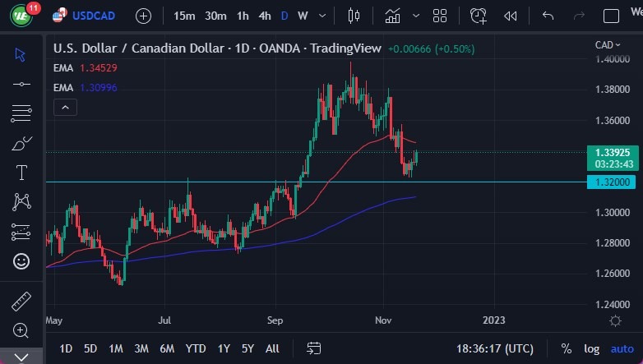The image size is (643, 364).
Task: Set date range to All
Action: pos(272,348)
